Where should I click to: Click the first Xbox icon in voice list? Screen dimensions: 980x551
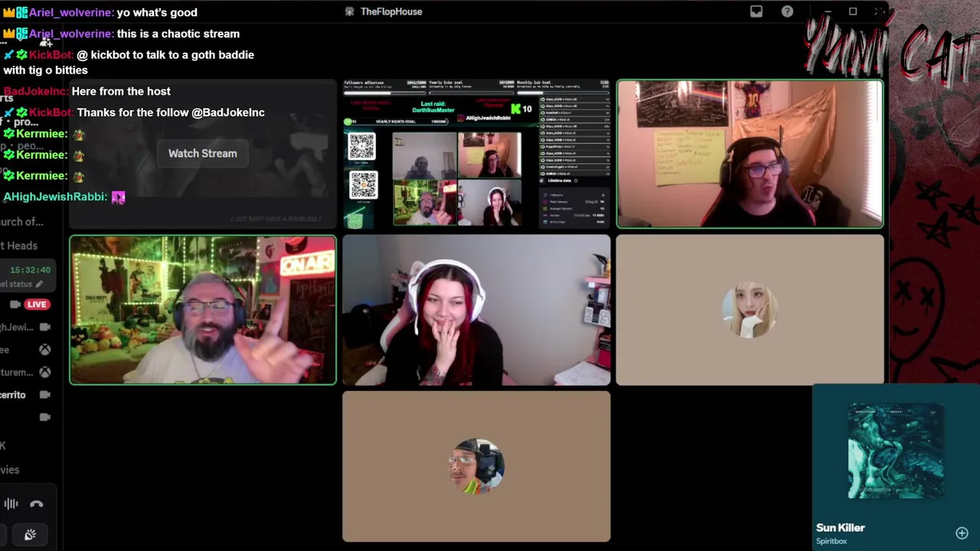point(45,350)
